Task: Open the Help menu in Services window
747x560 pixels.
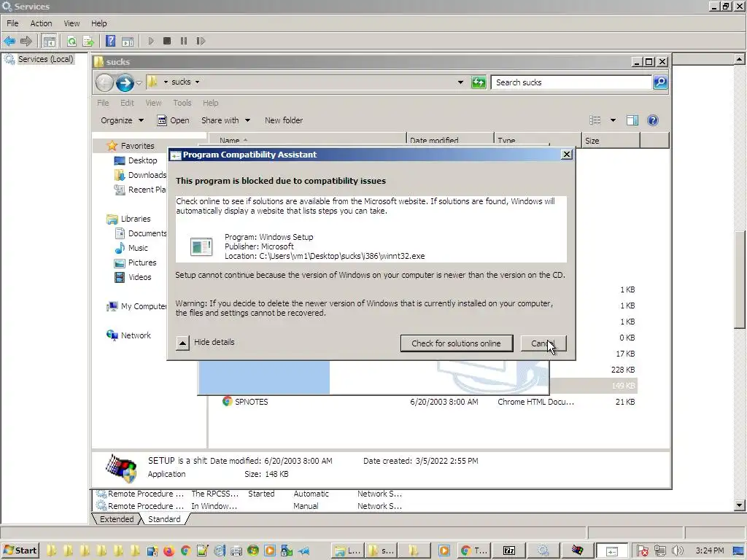Action: [99, 23]
